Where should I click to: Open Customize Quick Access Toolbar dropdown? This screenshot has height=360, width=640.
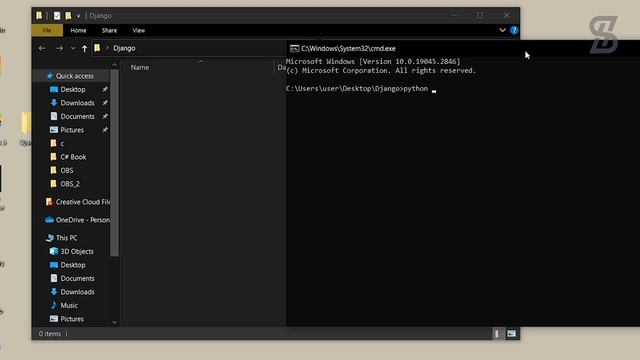78,16
